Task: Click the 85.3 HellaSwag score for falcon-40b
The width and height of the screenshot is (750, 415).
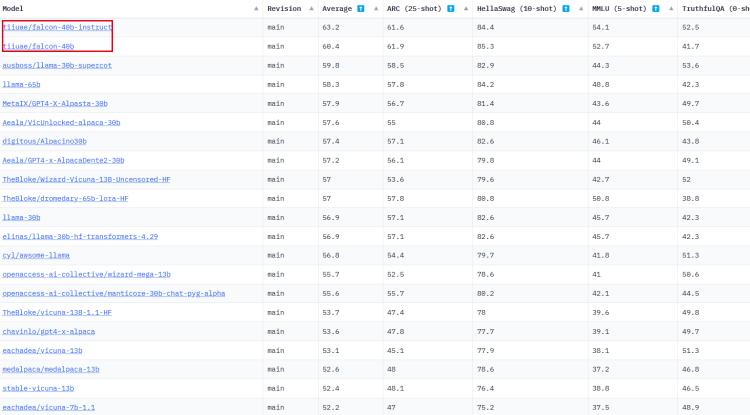Action: click(x=485, y=46)
